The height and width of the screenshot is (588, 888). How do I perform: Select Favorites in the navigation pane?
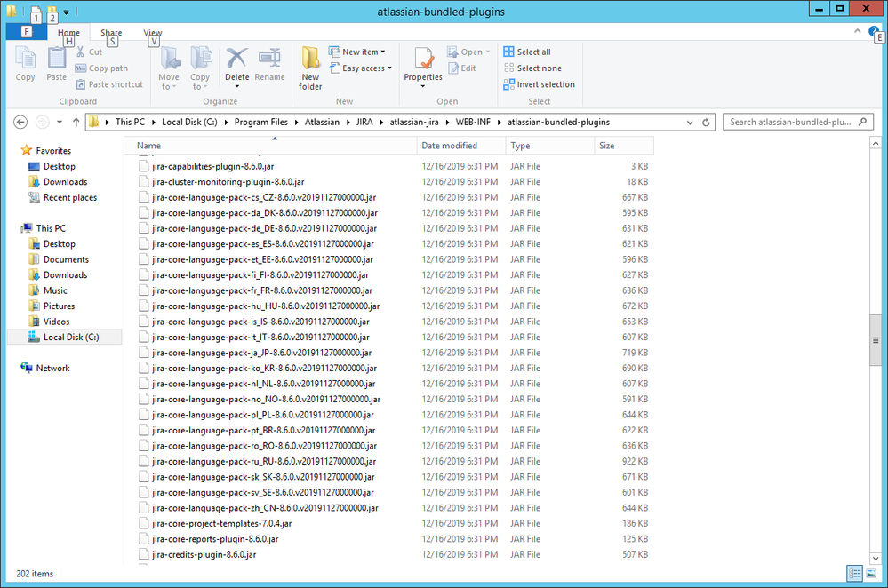click(53, 150)
